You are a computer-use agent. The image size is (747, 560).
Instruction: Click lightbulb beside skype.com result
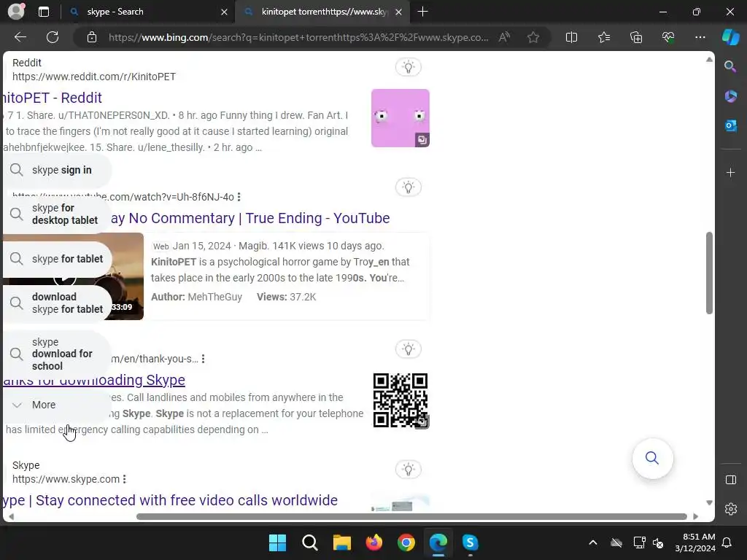409,470
